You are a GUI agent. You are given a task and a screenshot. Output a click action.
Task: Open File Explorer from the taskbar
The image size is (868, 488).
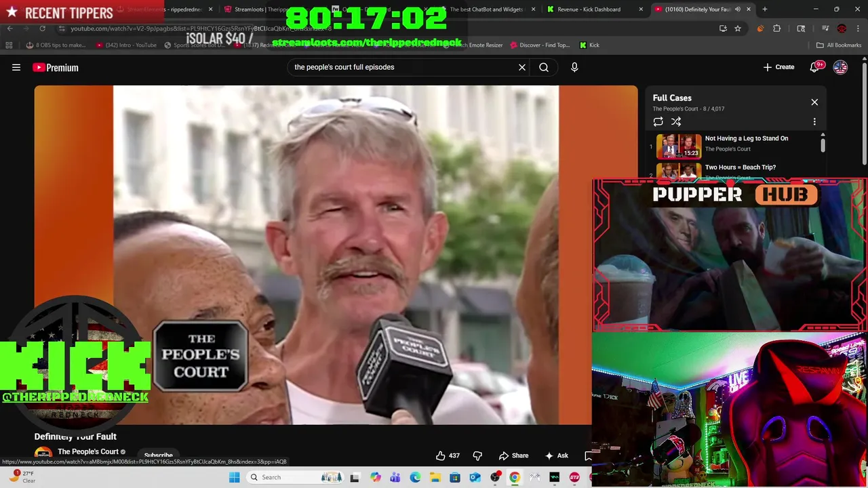435,477
